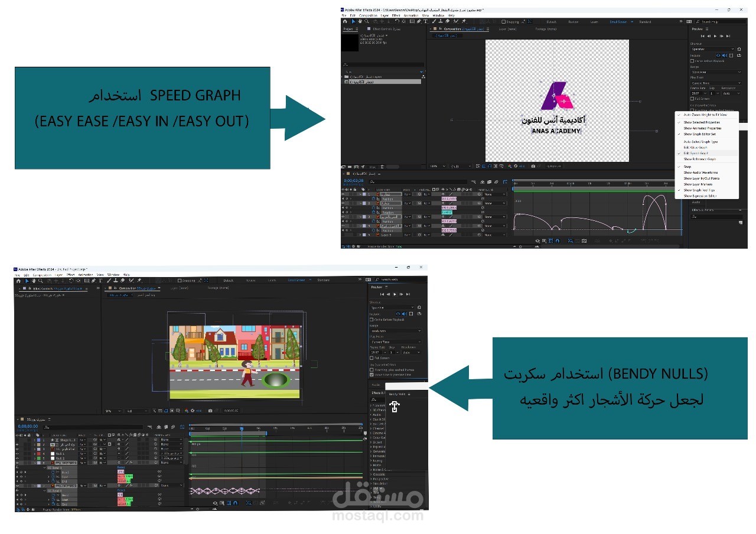Viewport: 756px width, 534px height.
Task: Click the snapshot camera icon in street scene viewer
Action: tap(210, 411)
